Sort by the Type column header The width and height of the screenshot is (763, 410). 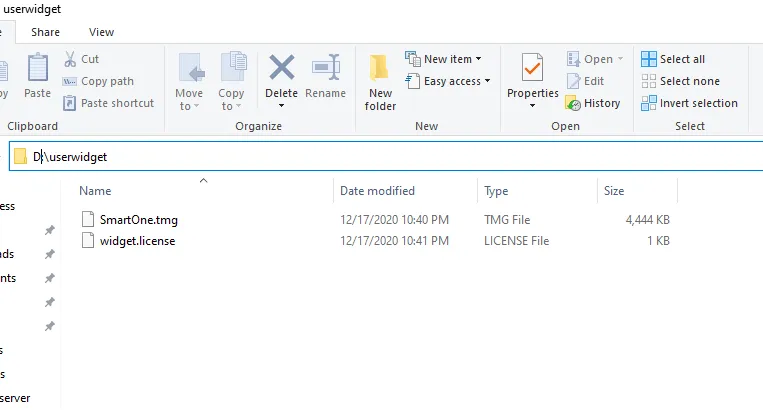tap(496, 191)
